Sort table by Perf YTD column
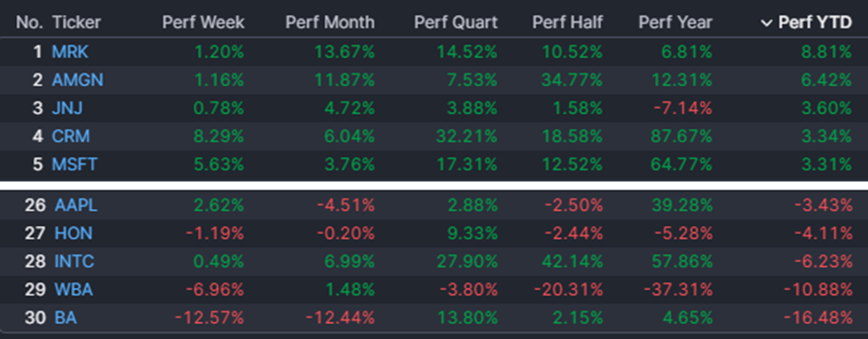Viewport: 868px width, 339px height. coord(814,23)
